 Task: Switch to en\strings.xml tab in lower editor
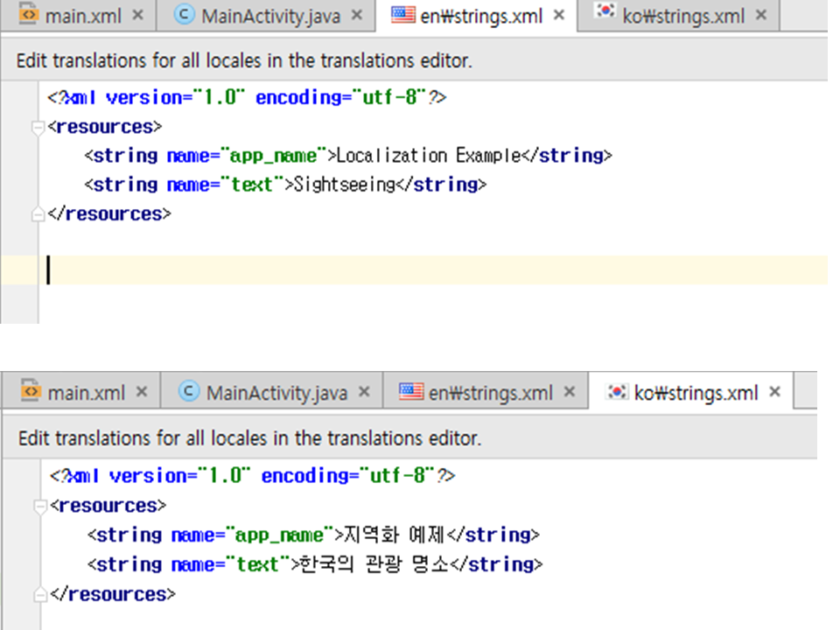coord(490,393)
